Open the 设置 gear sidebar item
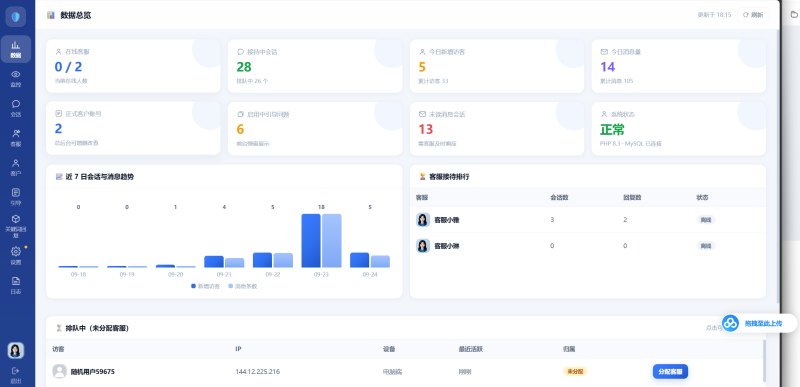800x387 pixels. [x=16, y=255]
